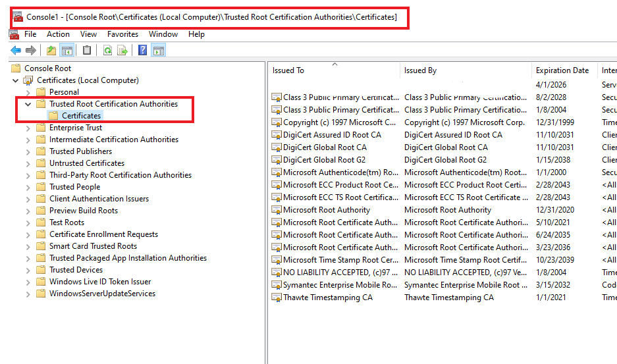Select Microsoft ECC TS Root certificate row
Image resolution: width=617 pixels, height=364 pixels.
(444, 197)
